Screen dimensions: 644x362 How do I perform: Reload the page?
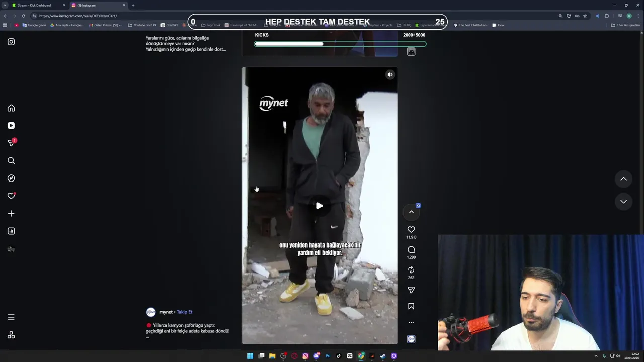[23, 16]
